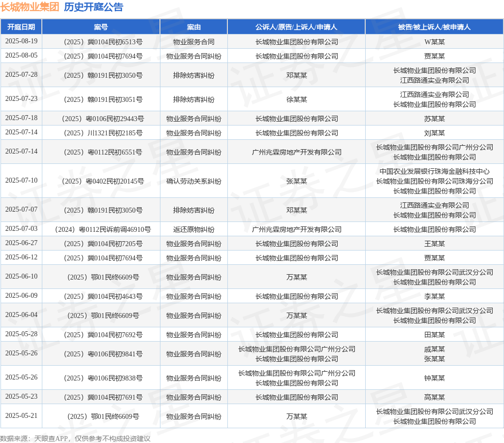The width and height of the screenshot is (504, 443).
Task: Click the '被告/被上诉人/被申请人' column header
Action: [434, 27]
